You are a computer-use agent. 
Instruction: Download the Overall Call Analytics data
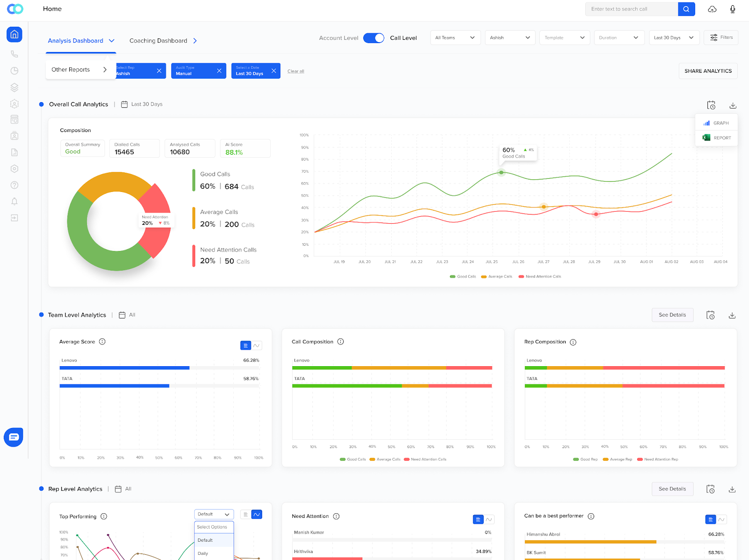click(x=733, y=105)
